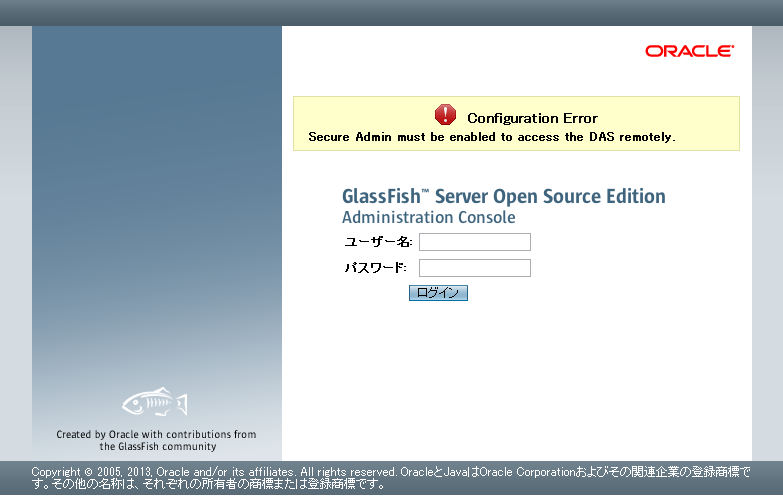Click the "Configuration Error" heading text
The height and width of the screenshot is (499, 783).
532,118
